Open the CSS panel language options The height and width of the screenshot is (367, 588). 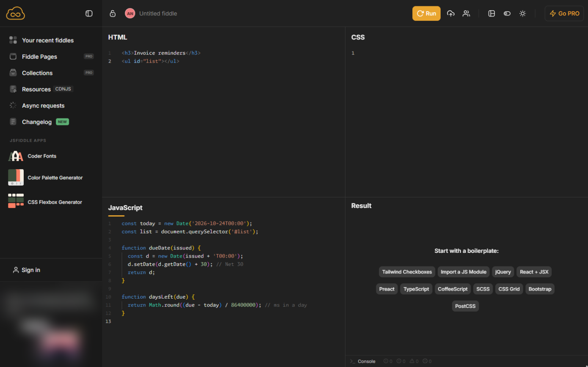click(358, 37)
